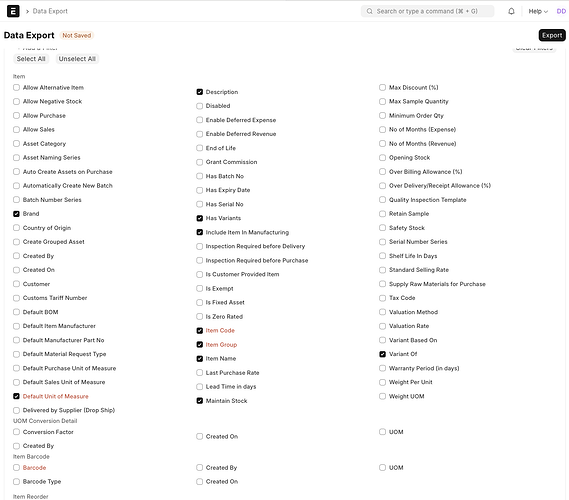
Task: Check the Customs Tariff Number checkbox
Action: (x=16, y=298)
